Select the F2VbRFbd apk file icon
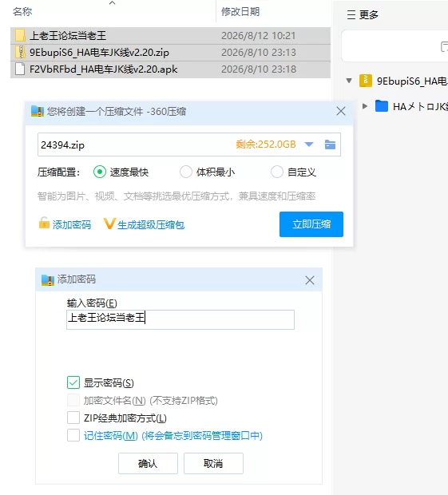Image resolution: width=448 pixels, height=495 pixels. (x=20, y=69)
